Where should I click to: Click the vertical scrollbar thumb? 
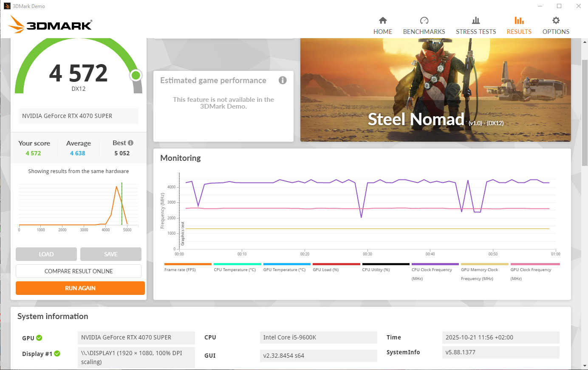point(585,113)
